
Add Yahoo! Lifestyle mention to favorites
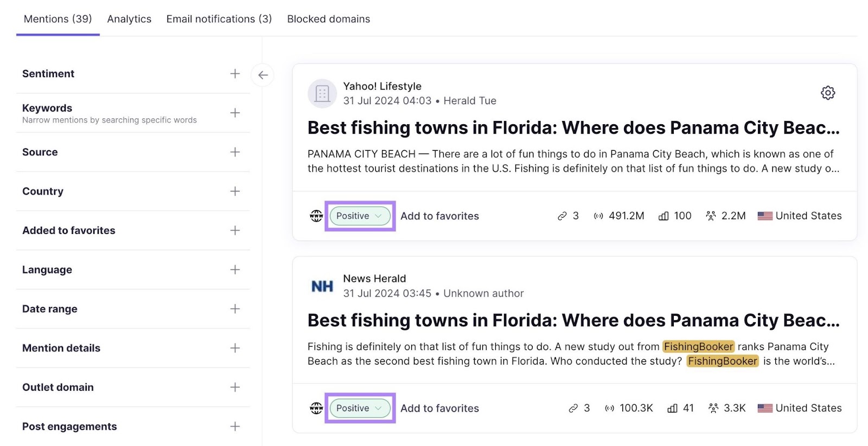[439, 216]
